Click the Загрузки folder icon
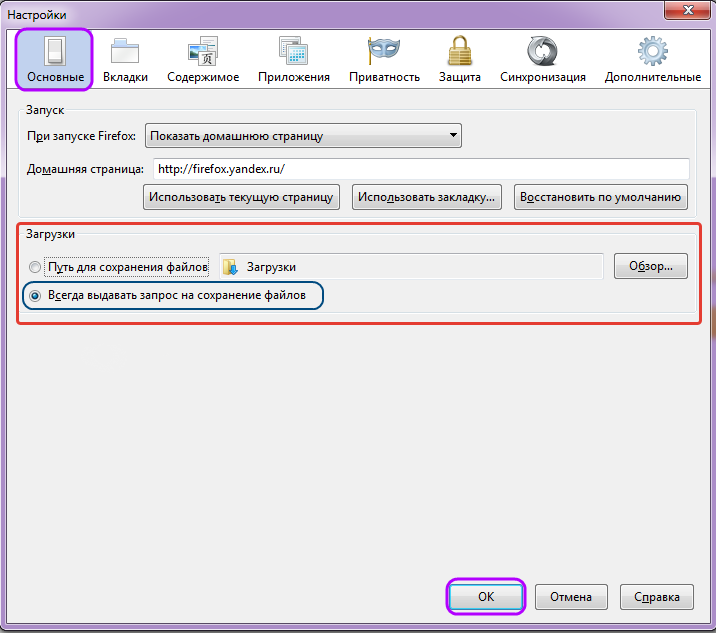716x633 pixels. [230, 267]
